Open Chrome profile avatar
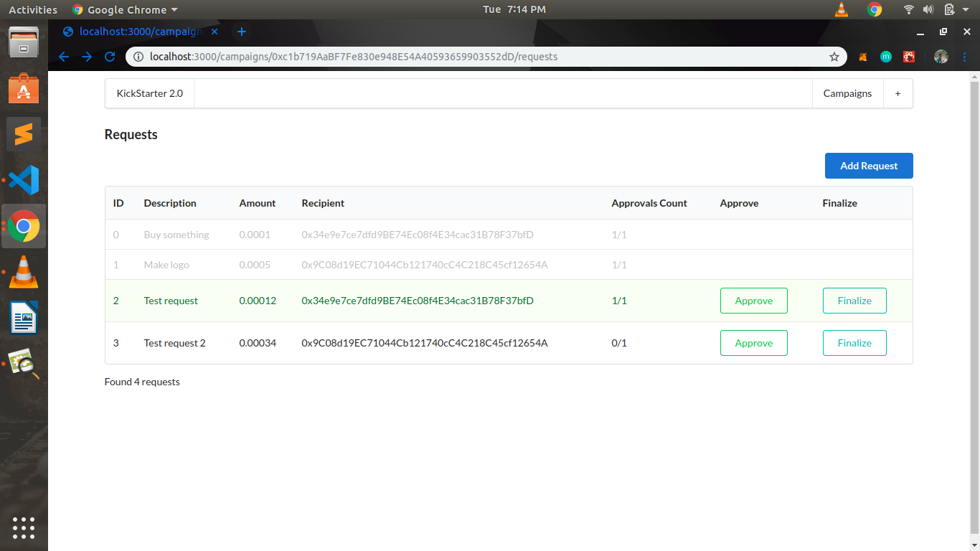The image size is (980, 551). click(941, 57)
